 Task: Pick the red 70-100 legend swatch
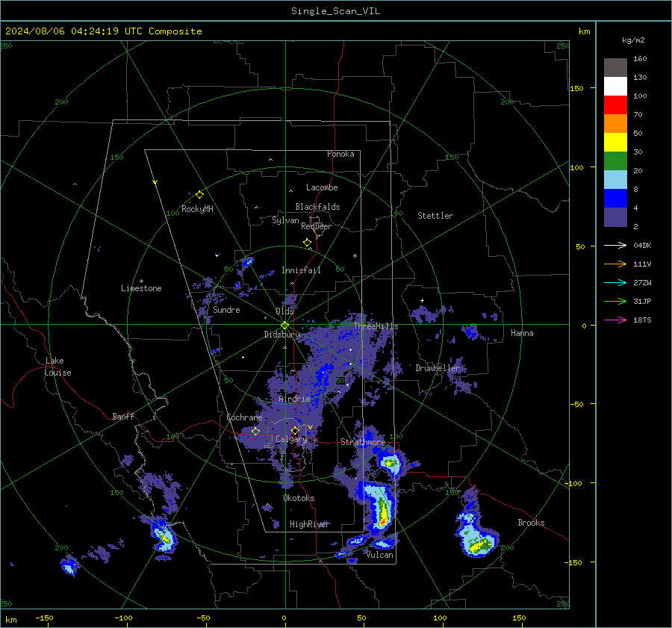tap(615, 105)
